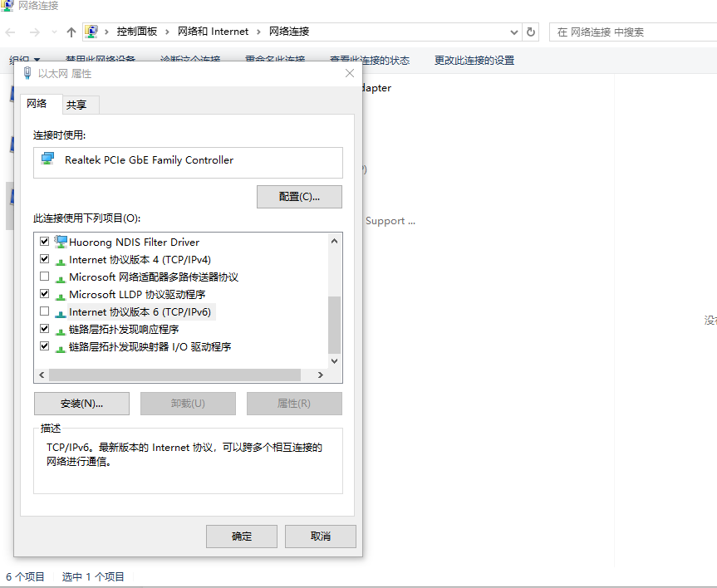Open recent locations dropdown arrow

[x=54, y=32]
